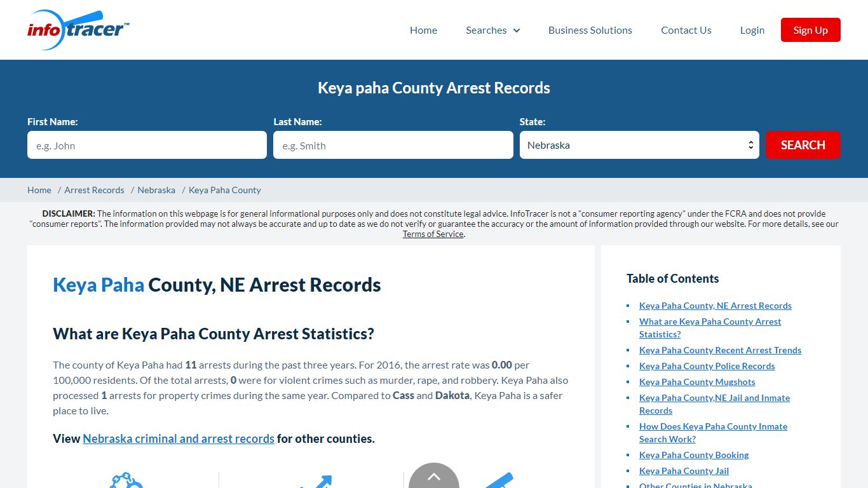Click the What are Keya Paha County Arrest Statistics heading

pyautogui.click(x=214, y=334)
